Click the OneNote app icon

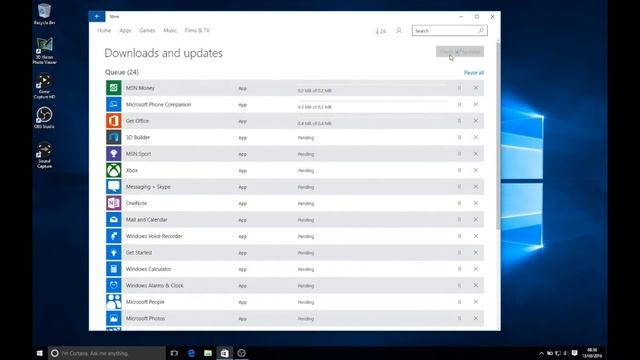tap(113, 203)
